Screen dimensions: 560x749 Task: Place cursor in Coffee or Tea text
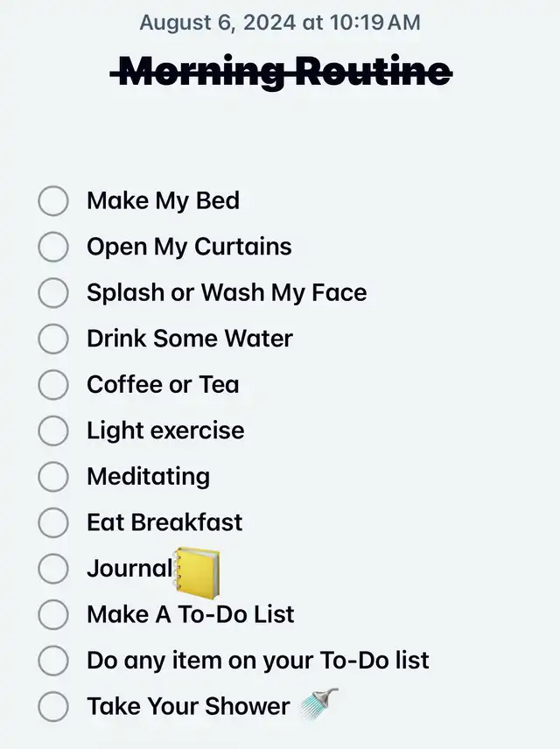[x=163, y=384]
